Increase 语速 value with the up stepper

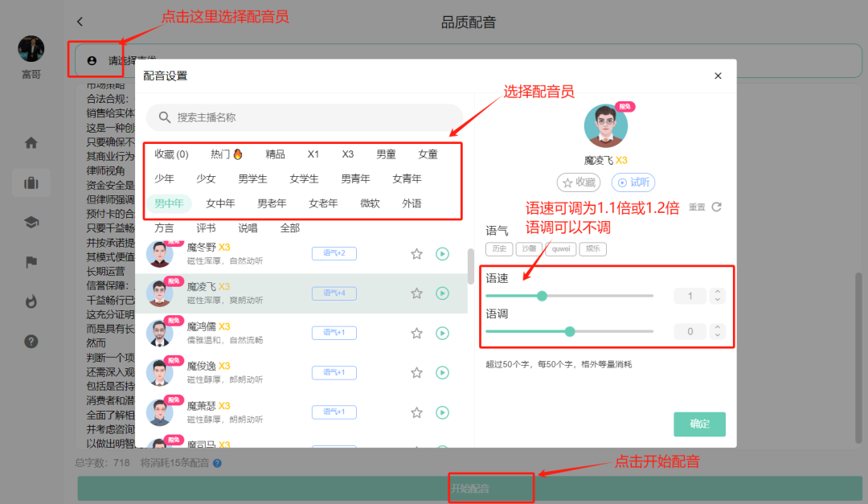point(718,292)
